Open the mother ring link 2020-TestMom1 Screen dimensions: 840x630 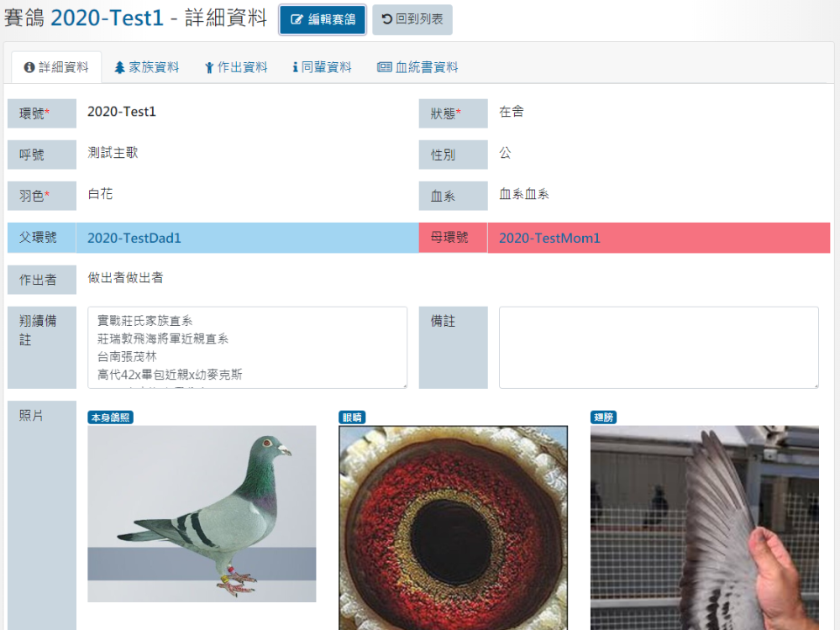point(549,238)
